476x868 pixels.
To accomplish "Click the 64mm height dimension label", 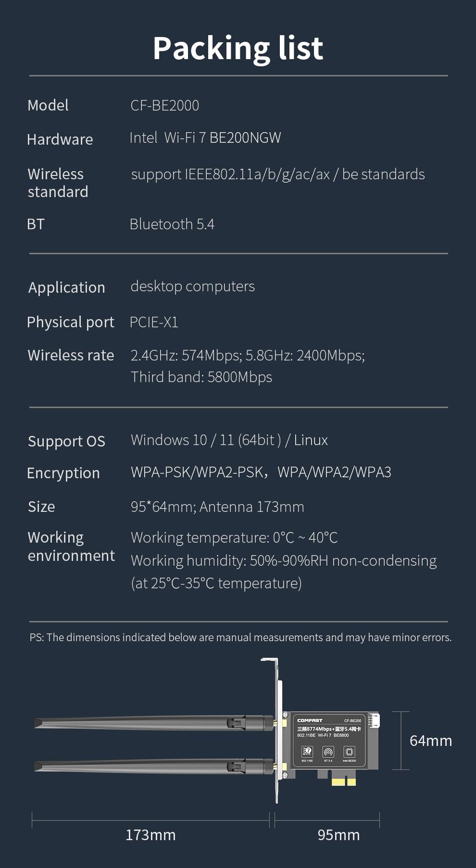I will tap(430, 741).
